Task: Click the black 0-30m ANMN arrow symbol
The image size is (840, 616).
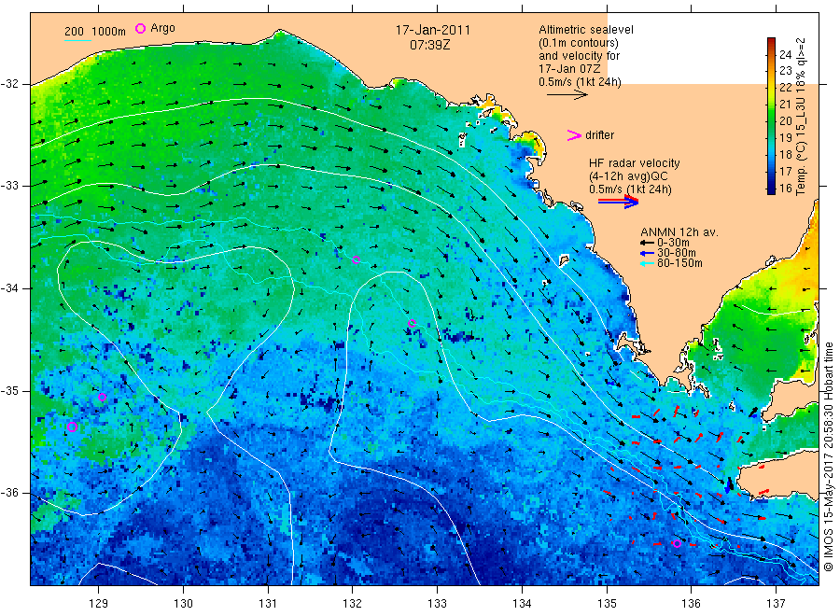Action: pyautogui.click(x=647, y=243)
